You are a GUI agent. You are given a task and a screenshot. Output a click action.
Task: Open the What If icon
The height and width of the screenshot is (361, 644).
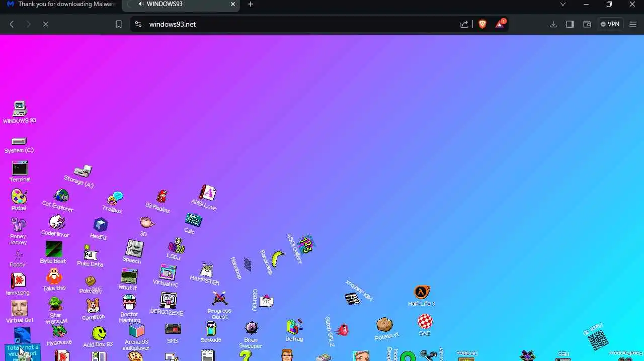click(129, 277)
